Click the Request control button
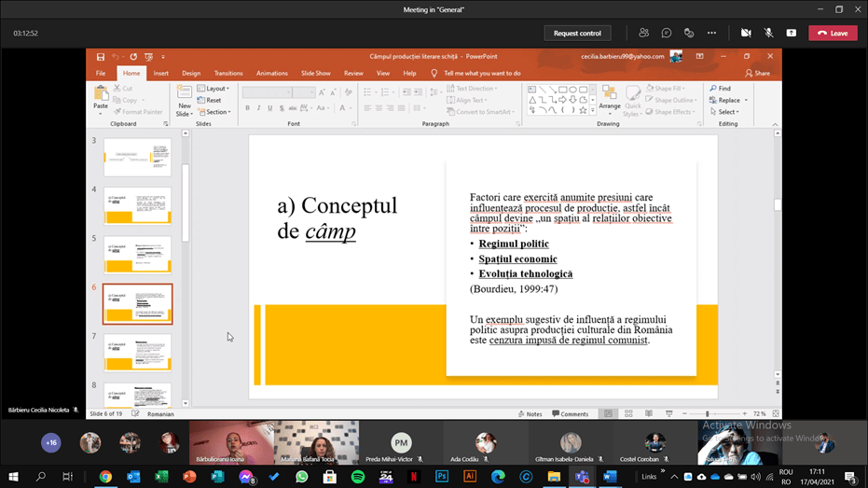 click(x=577, y=33)
